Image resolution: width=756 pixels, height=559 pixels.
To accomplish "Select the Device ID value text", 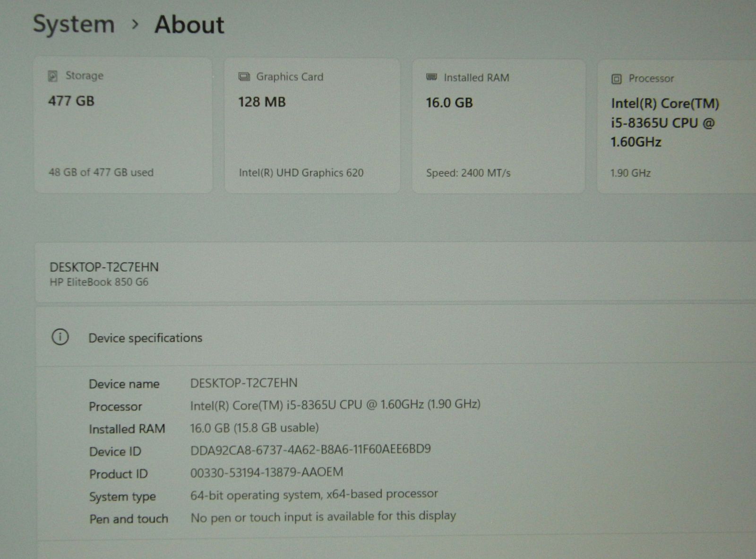I will (310, 449).
